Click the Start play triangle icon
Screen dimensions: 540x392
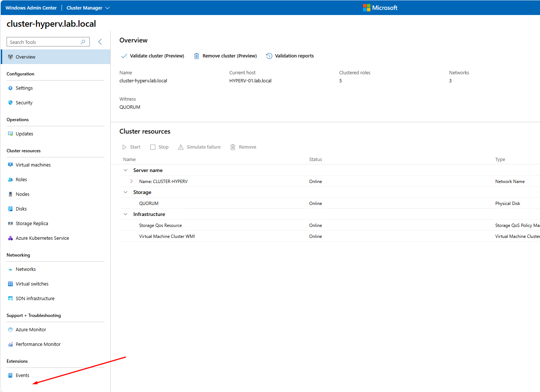point(124,147)
